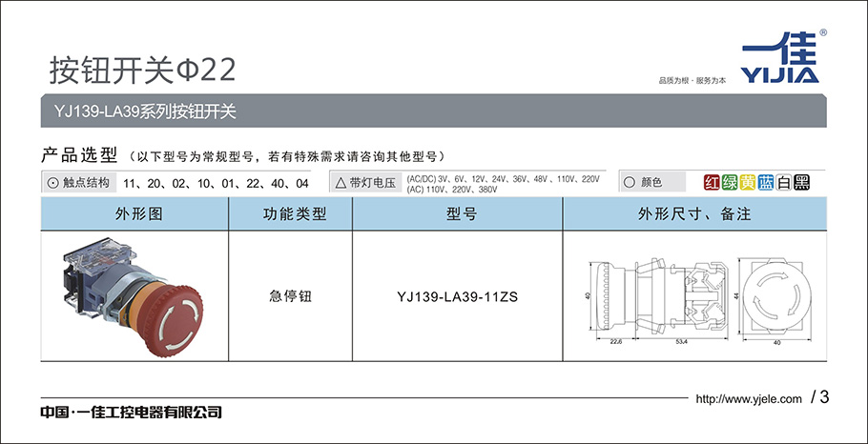The image size is (868, 444).
Task: Click the 型号 column header
Action: pyautogui.click(x=457, y=214)
